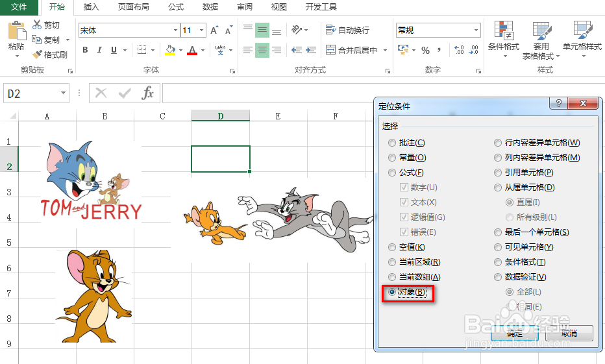Select the 当前区域(R) radio option
This screenshot has width=605, height=364.
pos(414,262)
